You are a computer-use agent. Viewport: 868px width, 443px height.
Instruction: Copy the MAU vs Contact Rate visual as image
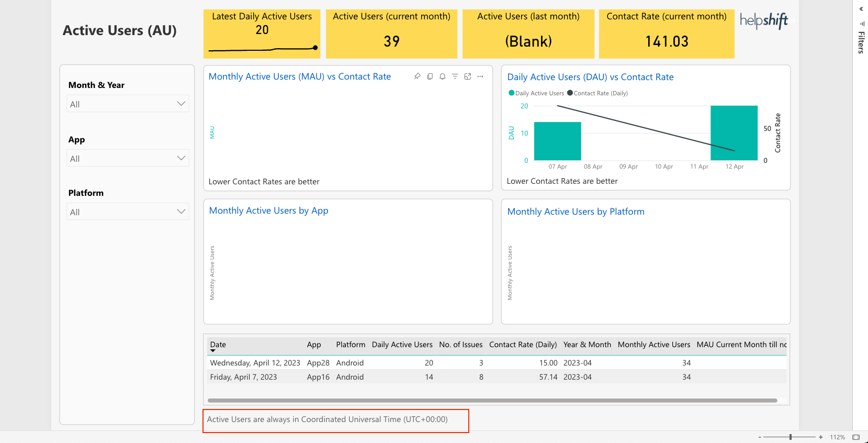[x=430, y=76]
